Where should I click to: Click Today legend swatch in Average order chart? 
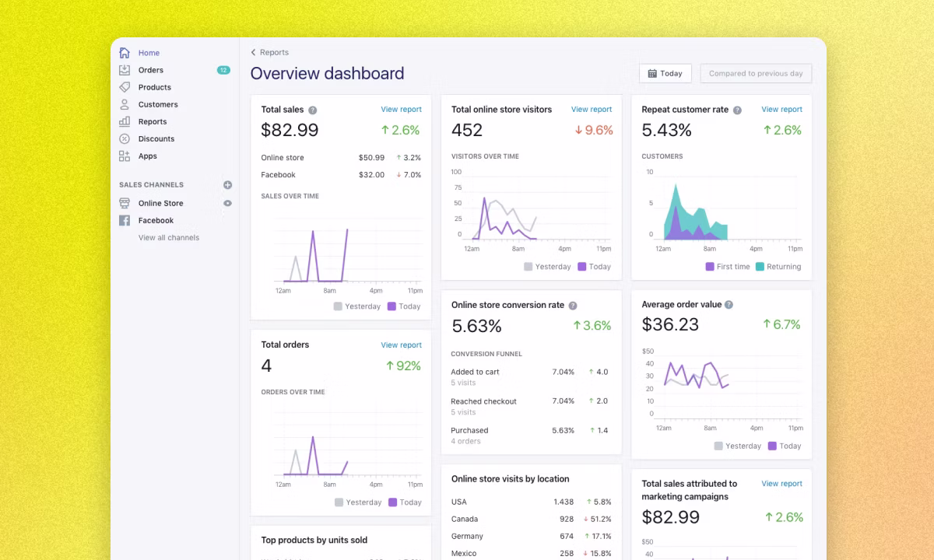[x=772, y=446]
